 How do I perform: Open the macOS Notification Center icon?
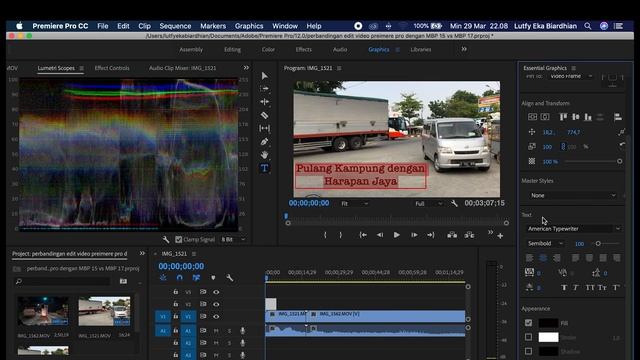(619, 26)
